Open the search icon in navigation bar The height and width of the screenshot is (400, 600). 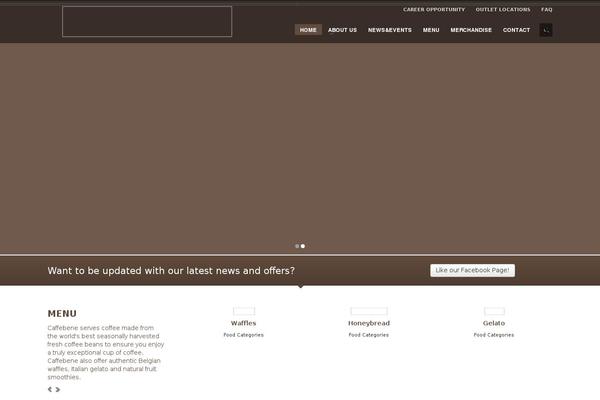tap(546, 30)
